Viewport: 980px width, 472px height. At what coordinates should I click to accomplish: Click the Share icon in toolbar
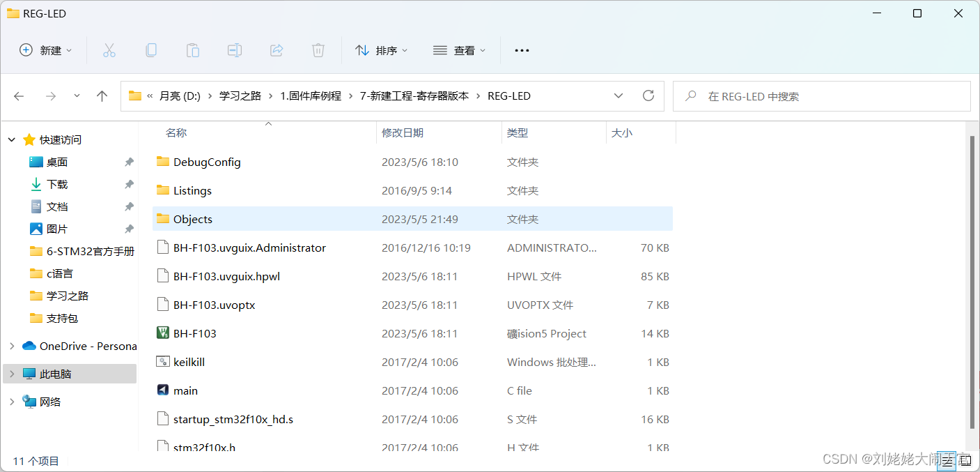(277, 50)
